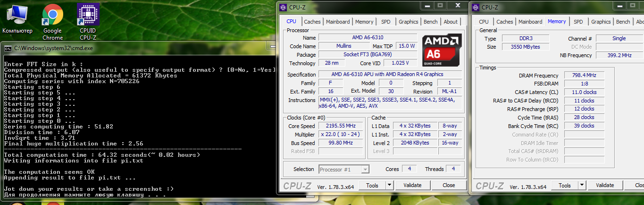Open SPD tab in second CPU-Z window

point(578,22)
